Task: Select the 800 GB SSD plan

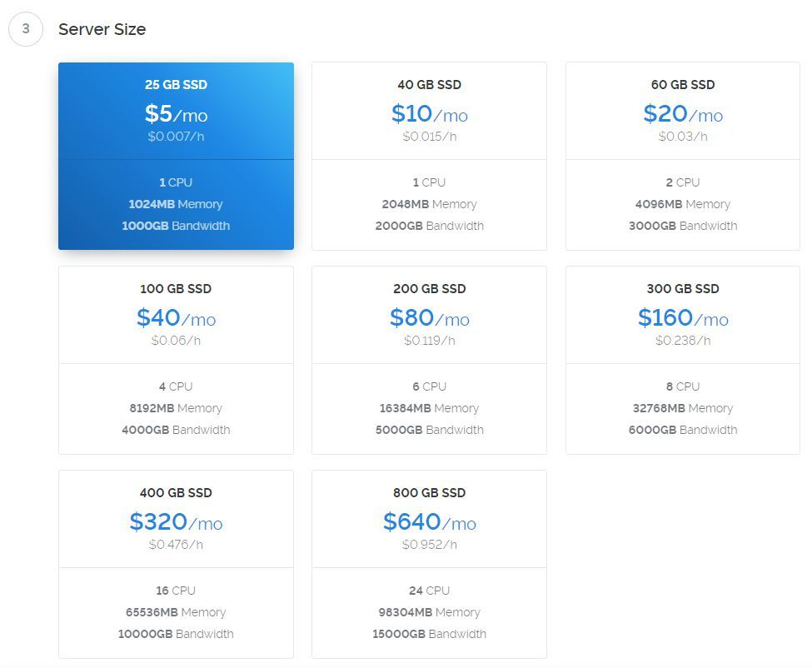Action: tap(429, 563)
